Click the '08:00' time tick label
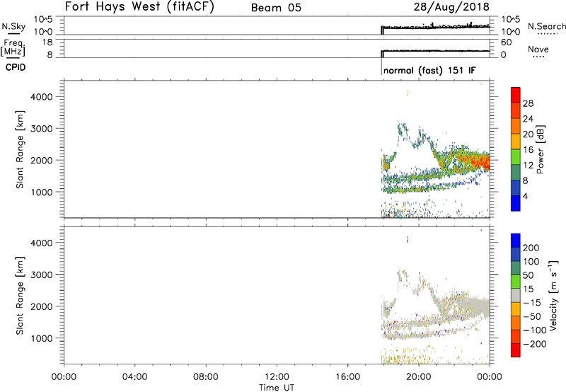Screen dimensions: 566x392 (206, 377)
